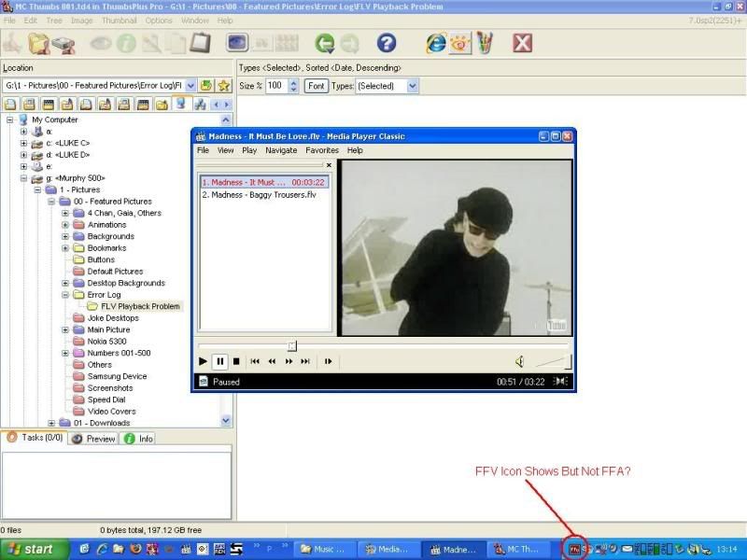Image resolution: width=747 pixels, height=560 pixels.
Task: Click the blue help question mark toolbar icon
Action: [387, 43]
